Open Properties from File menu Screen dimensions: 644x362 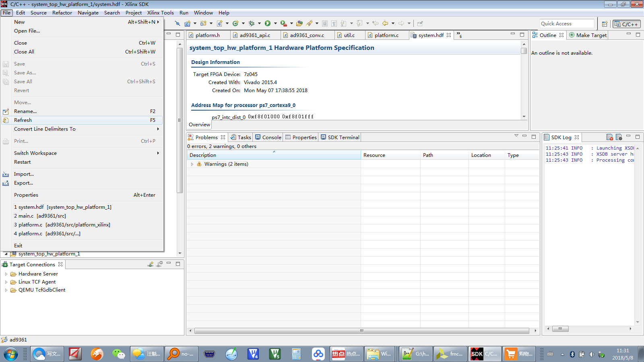pos(82,195)
